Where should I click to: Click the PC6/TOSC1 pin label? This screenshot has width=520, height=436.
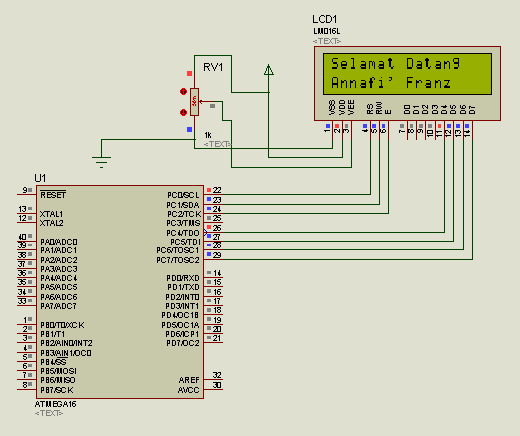178,250
